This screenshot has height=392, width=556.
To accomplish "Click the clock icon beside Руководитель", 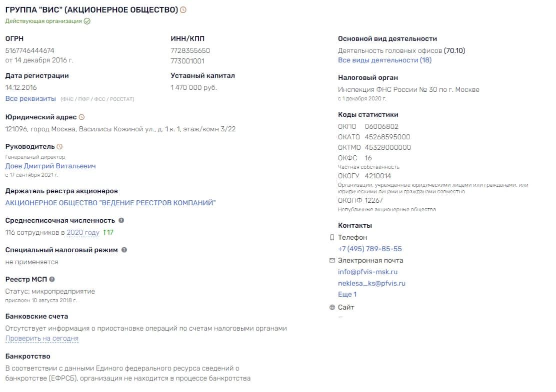I will click(x=59, y=147).
